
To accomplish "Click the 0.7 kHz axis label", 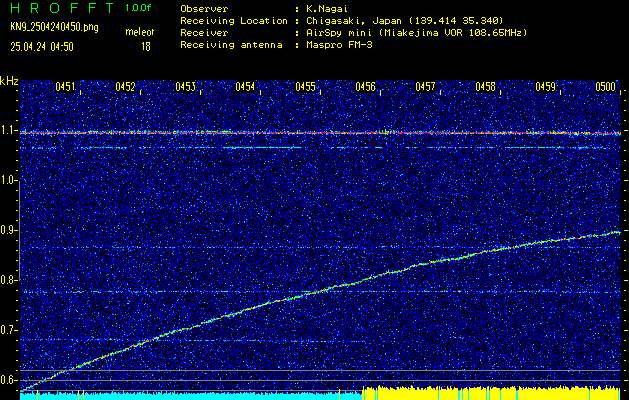I will [8, 330].
